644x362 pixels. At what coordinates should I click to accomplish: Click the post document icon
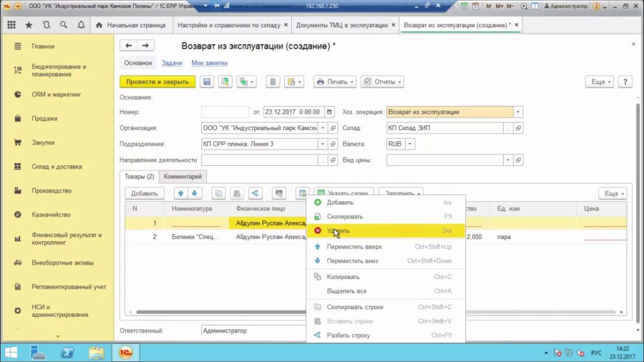click(225, 82)
